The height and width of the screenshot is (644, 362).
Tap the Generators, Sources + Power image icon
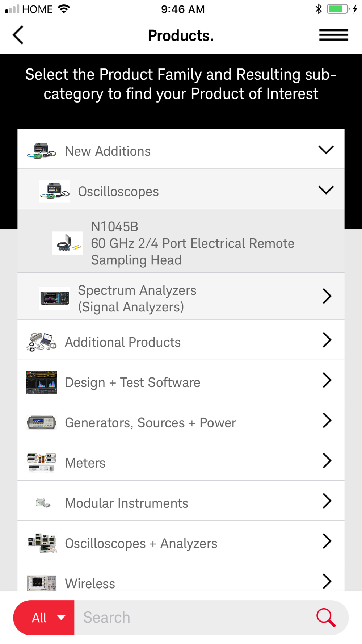tap(42, 422)
